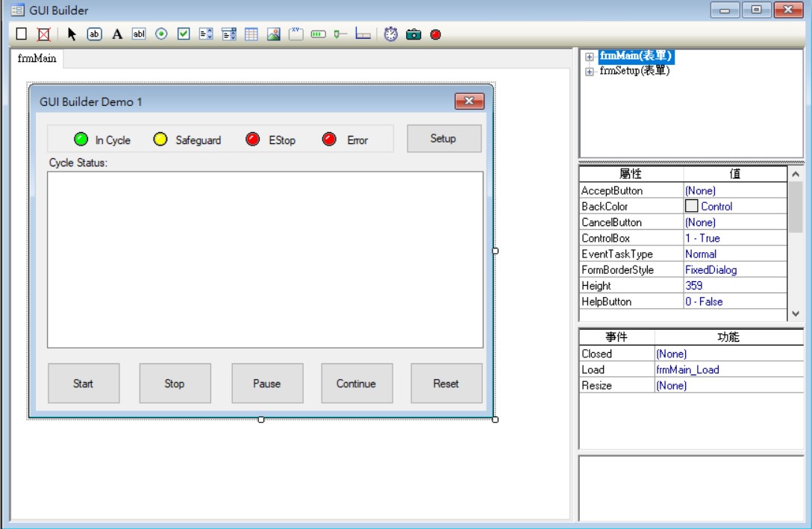The height and width of the screenshot is (529, 812).
Task: Click the grid table control tool
Action: [252, 34]
